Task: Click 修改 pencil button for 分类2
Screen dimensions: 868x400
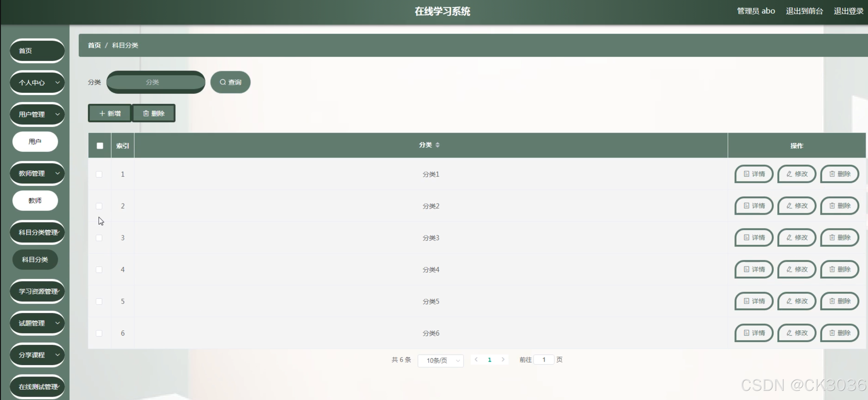Action: pyautogui.click(x=797, y=206)
